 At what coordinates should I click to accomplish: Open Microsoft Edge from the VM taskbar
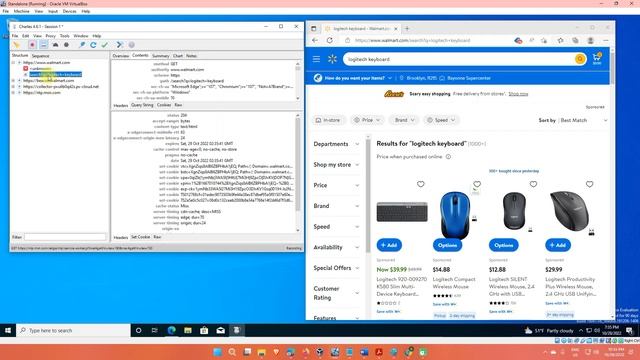[x=171, y=330]
